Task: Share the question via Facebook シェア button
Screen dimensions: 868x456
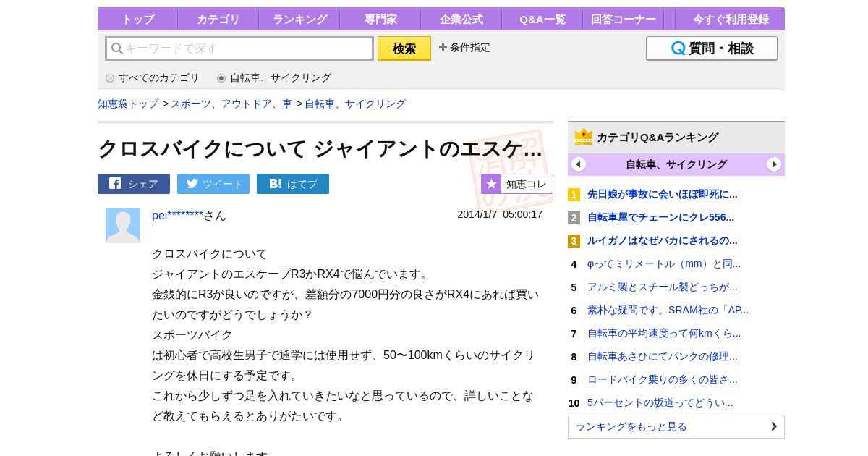Action: tap(134, 184)
